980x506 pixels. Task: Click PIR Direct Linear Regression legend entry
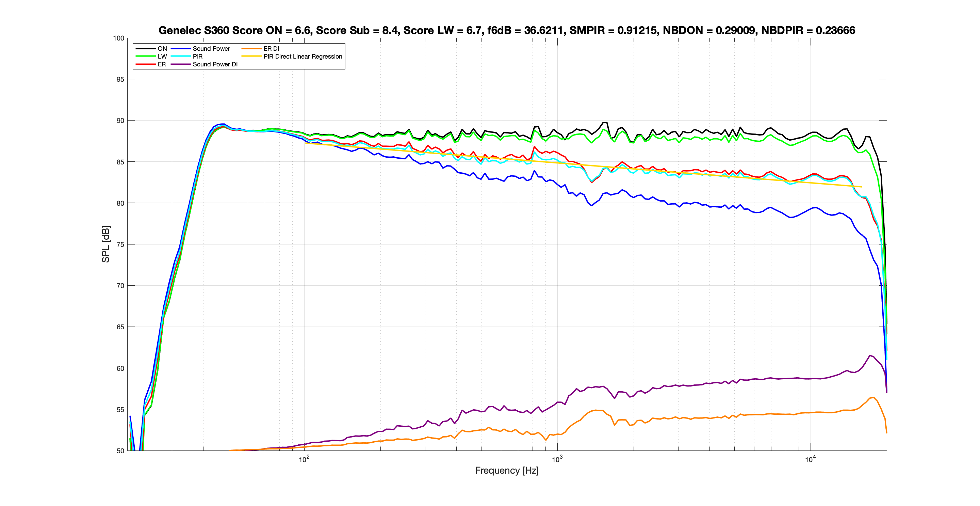[x=292, y=56]
